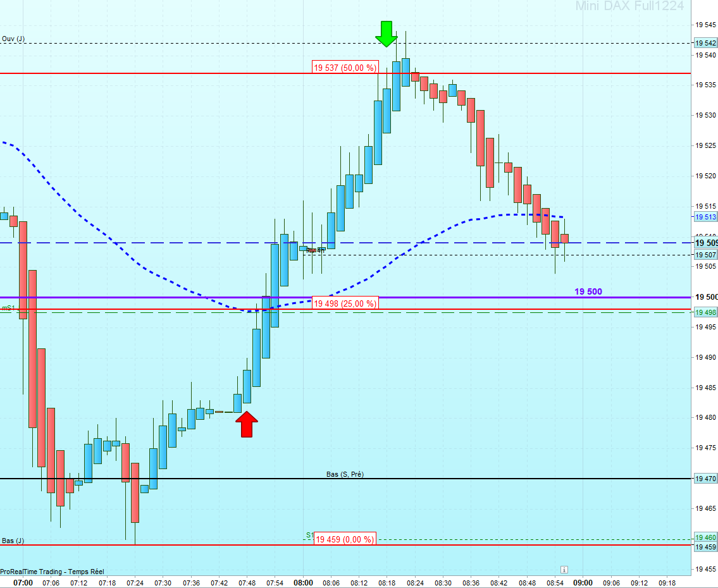Click the green mS1 pivot label
The image size is (718, 588).
coord(8,309)
